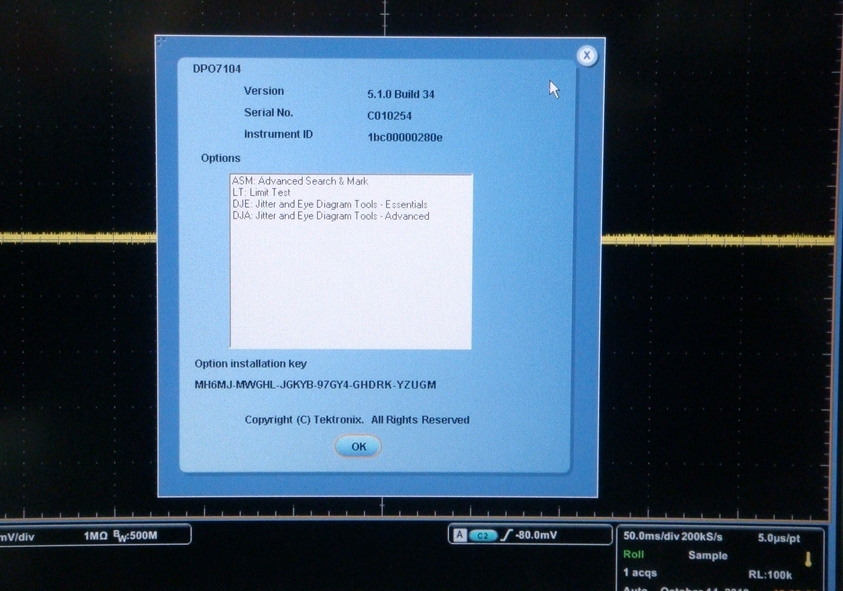Click the trigger A indicator badge
Viewport: 843px width, 591px height.
point(460,535)
